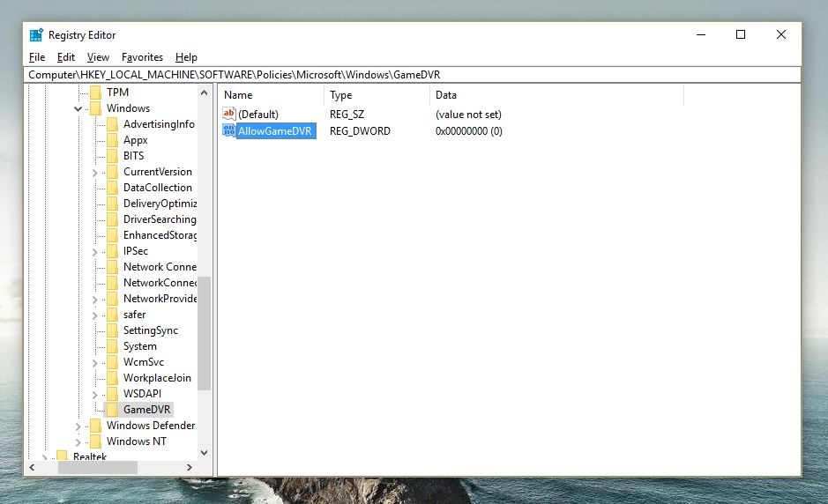Click the (Default) string value icon

(228, 114)
